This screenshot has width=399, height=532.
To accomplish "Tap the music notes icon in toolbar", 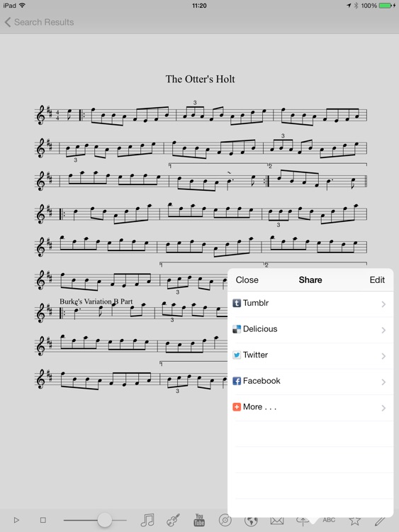I will [147, 520].
